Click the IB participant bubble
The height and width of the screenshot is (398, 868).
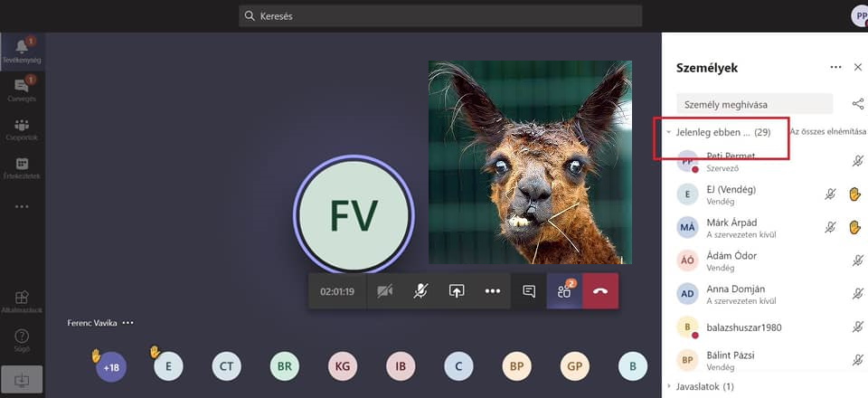[x=401, y=366]
